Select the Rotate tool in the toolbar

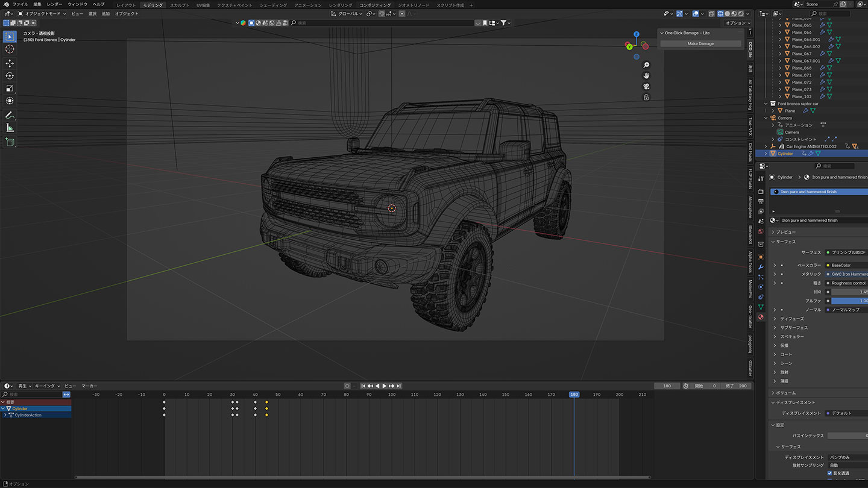10,76
